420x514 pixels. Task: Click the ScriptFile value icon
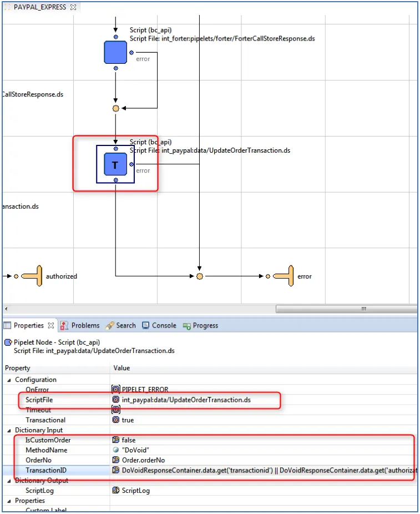(x=115, y=400)
